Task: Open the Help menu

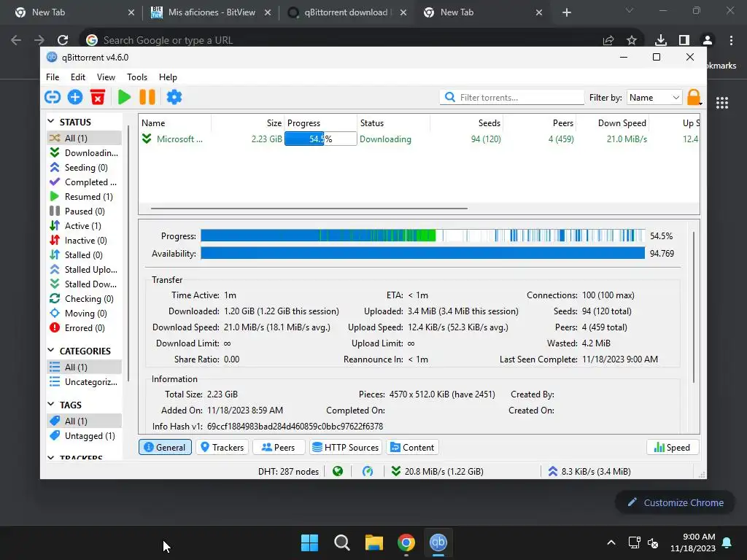Action: tap(168, 77)
